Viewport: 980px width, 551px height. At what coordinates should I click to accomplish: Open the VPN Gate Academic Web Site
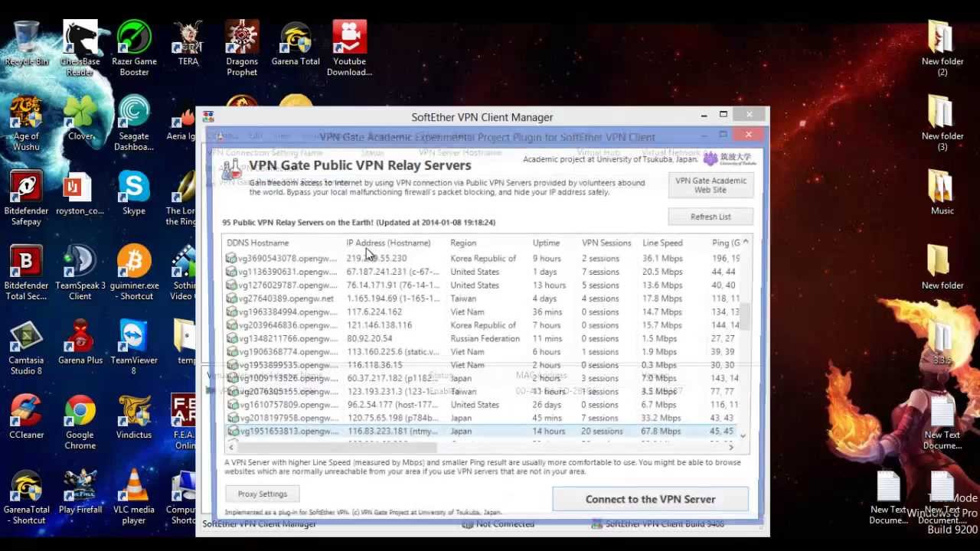tap(710, 185)
